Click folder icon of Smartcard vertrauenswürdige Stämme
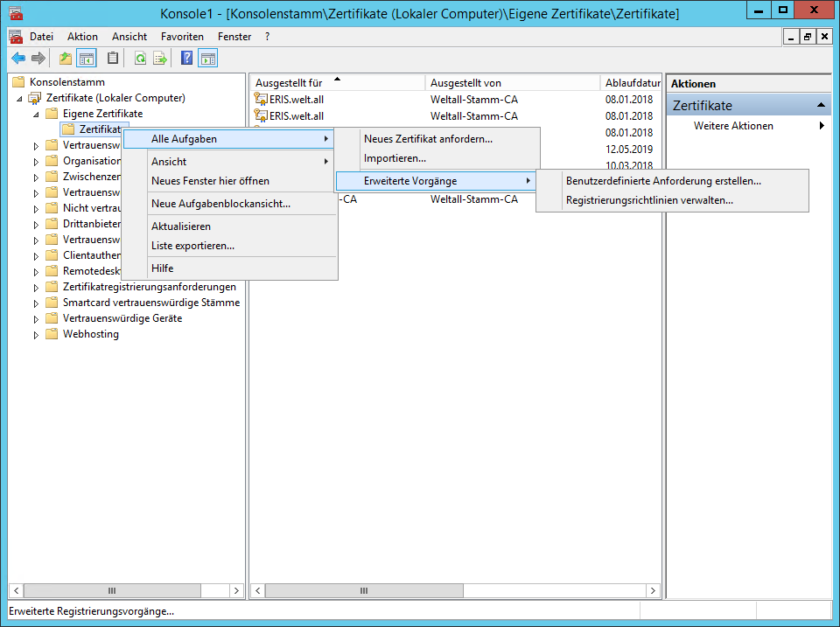This screenshot has width=840, height=627. (52, 303)
